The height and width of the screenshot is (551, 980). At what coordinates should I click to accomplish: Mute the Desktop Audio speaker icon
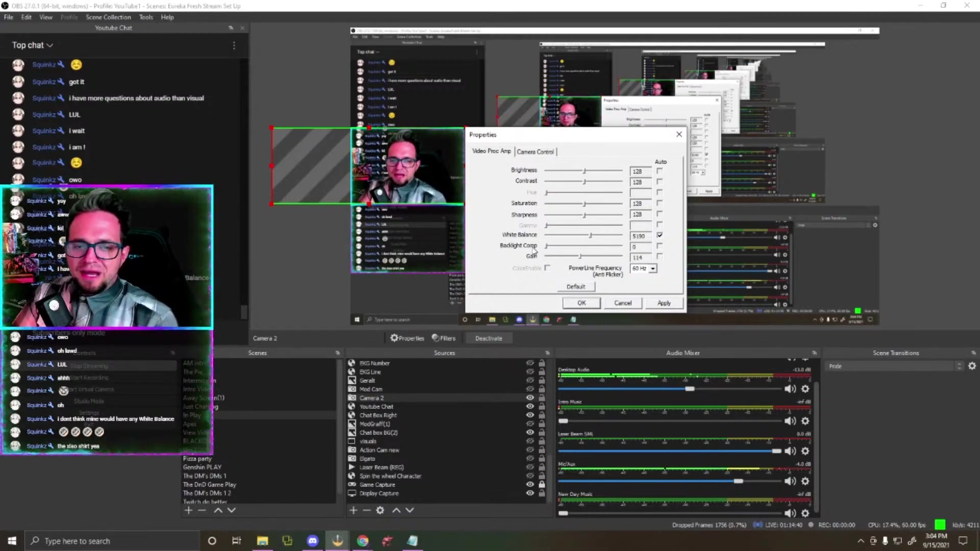click(790, 389)
